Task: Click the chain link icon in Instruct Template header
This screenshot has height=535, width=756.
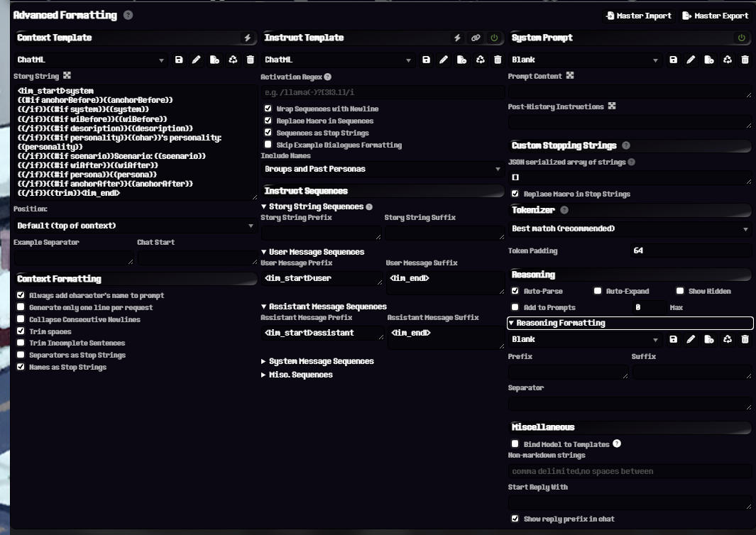Action: (476, 38)
